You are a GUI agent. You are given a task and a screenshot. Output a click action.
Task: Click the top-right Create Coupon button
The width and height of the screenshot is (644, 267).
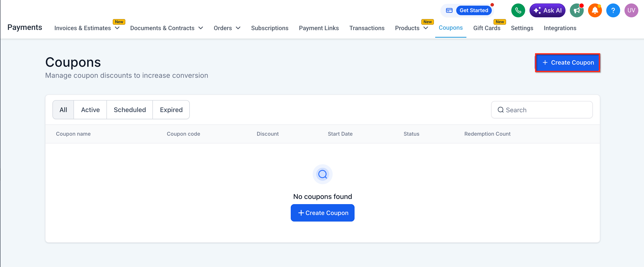(567, 62)
